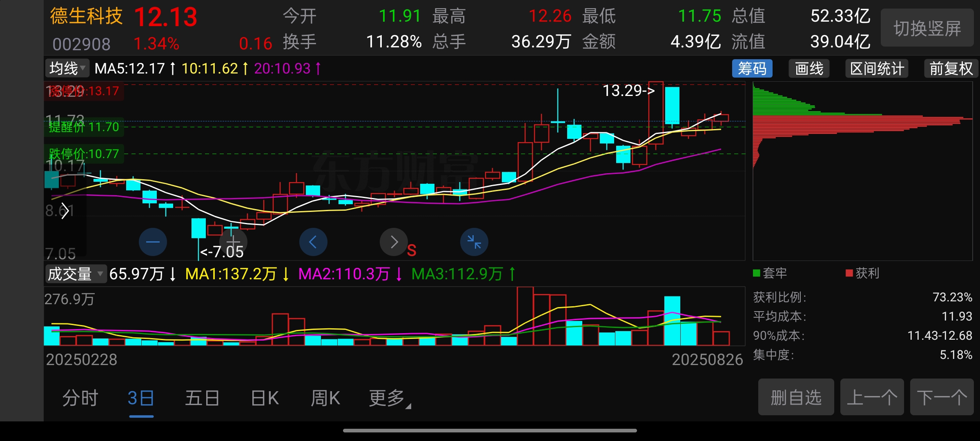This screenshot has width=980, height=441.
Task: Select the 3日 tab
Action: (x=141, y=398)
